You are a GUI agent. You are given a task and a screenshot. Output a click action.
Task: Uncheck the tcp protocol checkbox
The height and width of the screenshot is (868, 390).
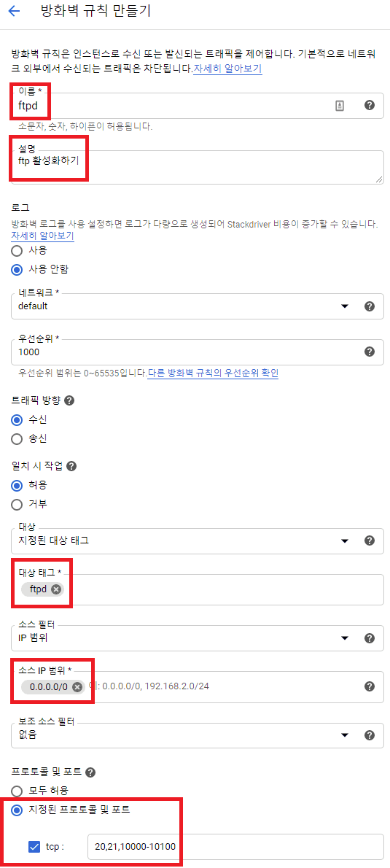click(x=34, y=846)
